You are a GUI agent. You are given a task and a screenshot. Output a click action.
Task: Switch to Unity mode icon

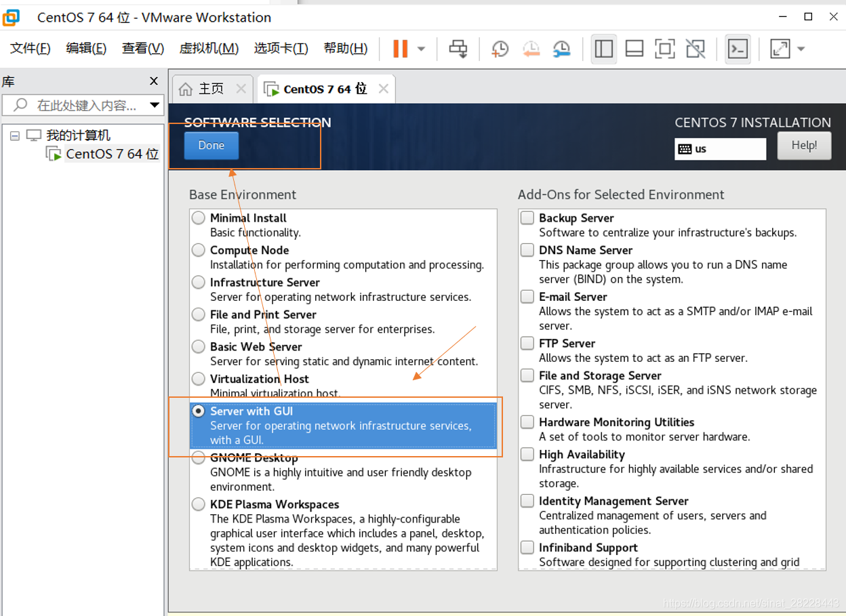click(x=695, y=49)
